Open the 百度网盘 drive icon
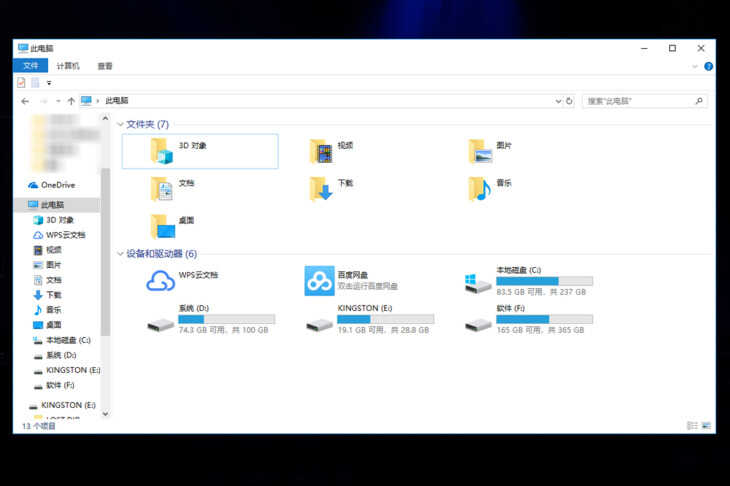This screenshot has width=730, height=486. coord(320,281)
